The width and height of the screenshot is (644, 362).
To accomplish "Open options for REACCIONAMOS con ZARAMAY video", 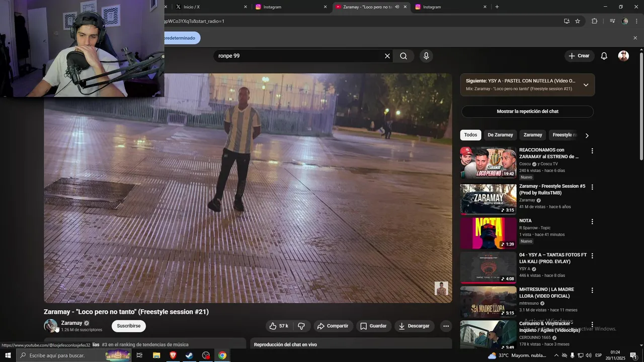I will pyautogui.click(x=592, y=151).
